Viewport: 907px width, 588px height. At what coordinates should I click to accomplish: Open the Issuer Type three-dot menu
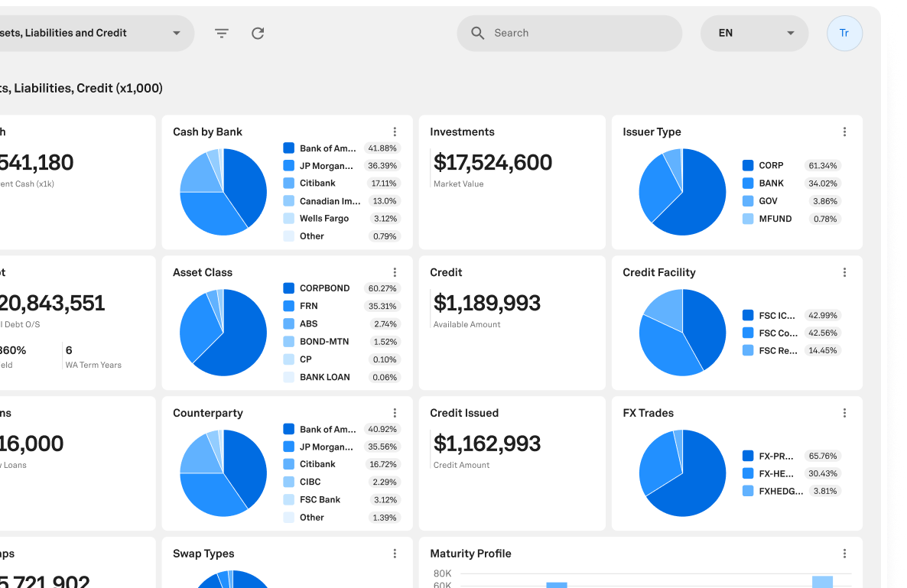(844, 132)
